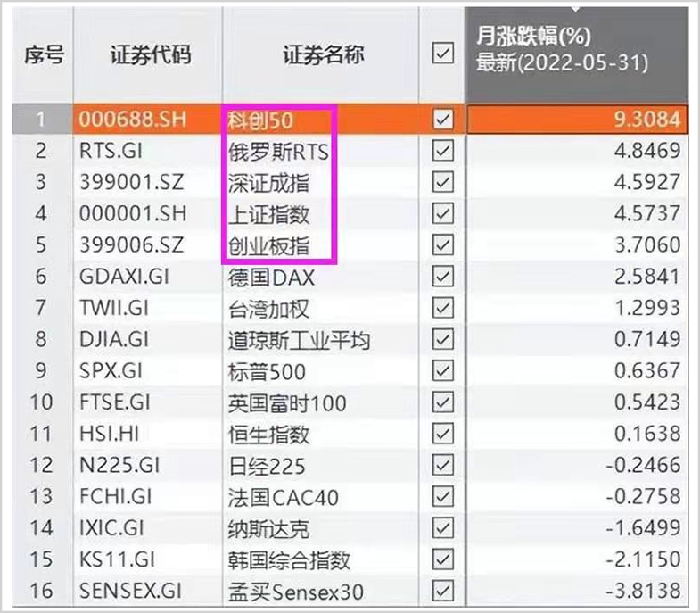Uncheck the 上证指数 row checkbox

443,213
